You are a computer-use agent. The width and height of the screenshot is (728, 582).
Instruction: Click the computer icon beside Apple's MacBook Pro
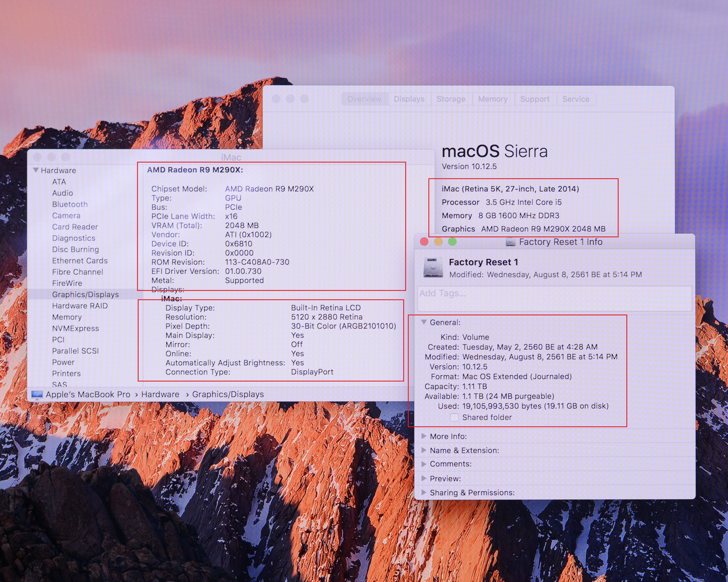point(37,395)
